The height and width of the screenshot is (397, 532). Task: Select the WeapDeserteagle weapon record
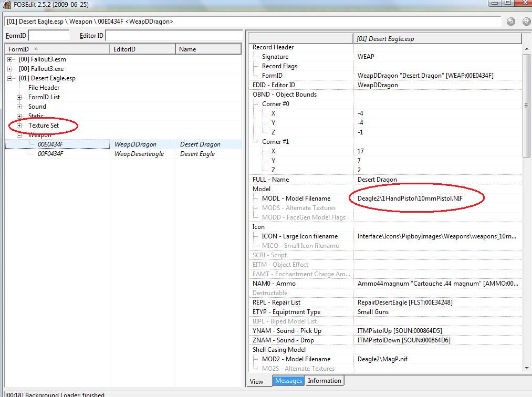(139, 154)
